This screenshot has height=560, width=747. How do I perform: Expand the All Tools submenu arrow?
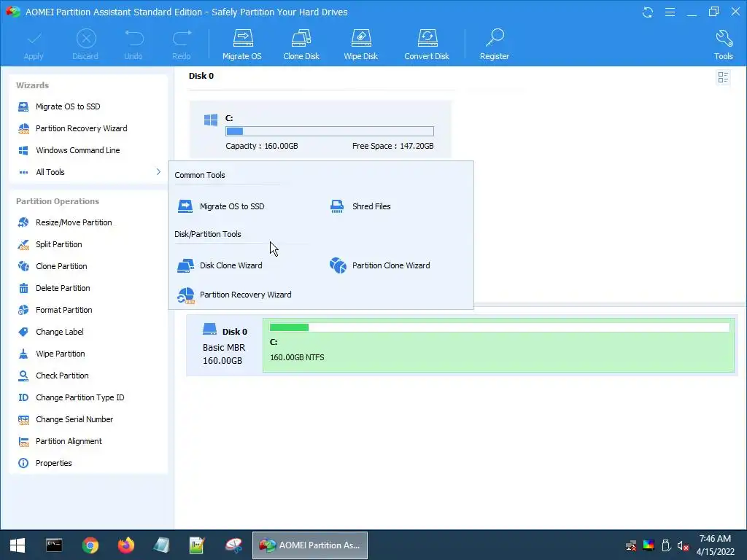click(x=158, y=172)
